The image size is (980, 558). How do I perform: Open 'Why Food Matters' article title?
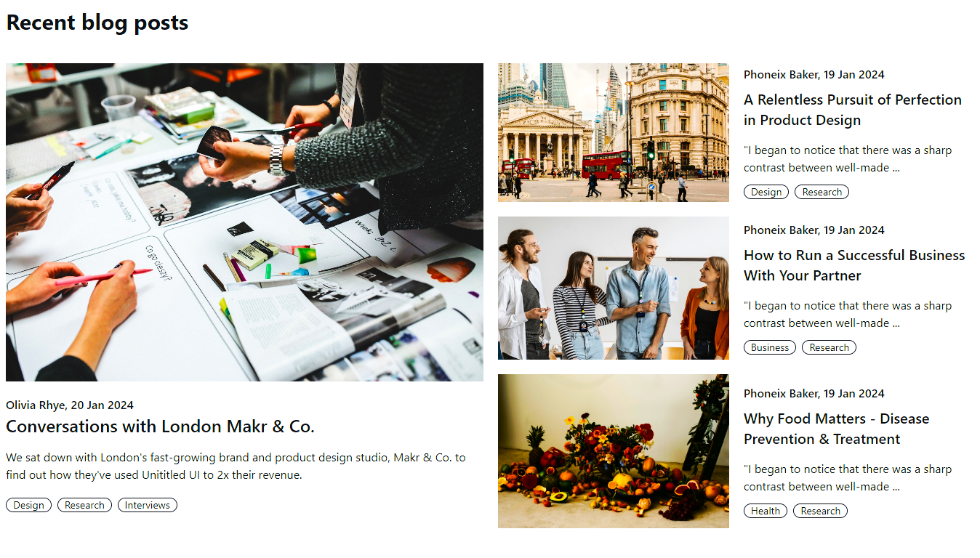836,429
